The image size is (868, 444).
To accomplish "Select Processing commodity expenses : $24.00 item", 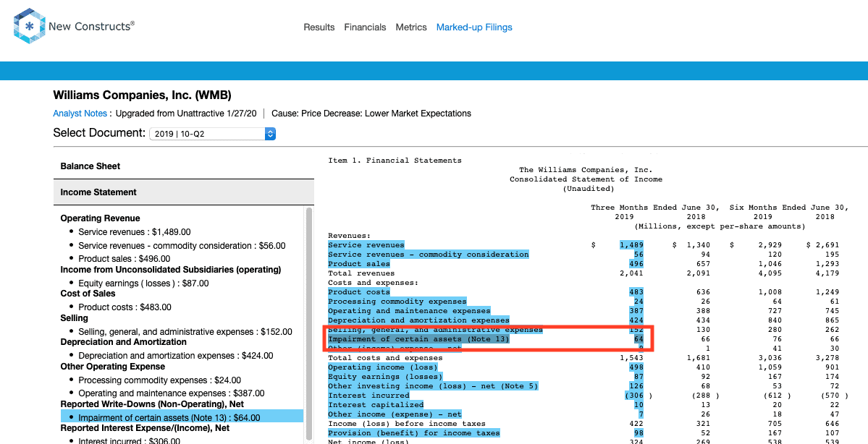I will click(160, 380).
